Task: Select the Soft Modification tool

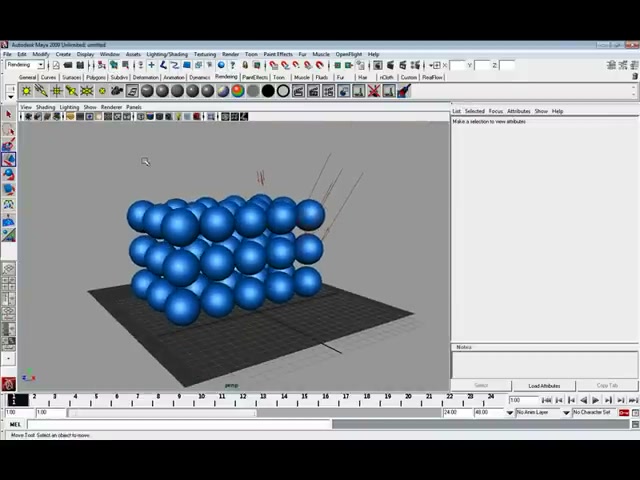Action: point(9,220)
